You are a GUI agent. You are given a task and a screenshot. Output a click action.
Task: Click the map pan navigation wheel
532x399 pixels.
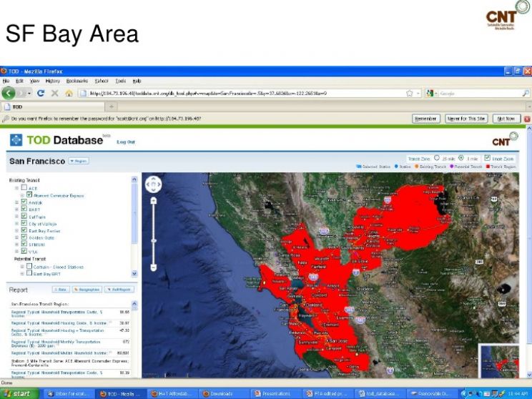click(153, 184)
